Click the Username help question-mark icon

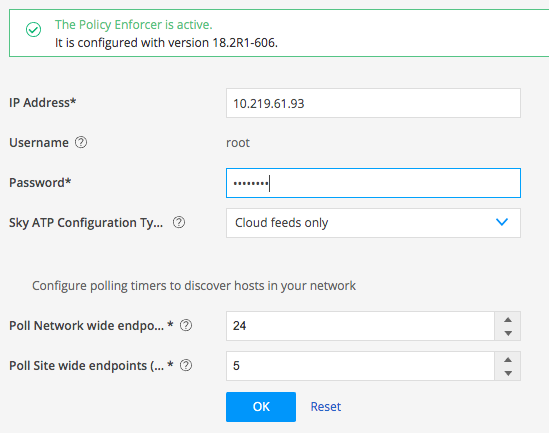pyautogui.click(x=81, y=142)
